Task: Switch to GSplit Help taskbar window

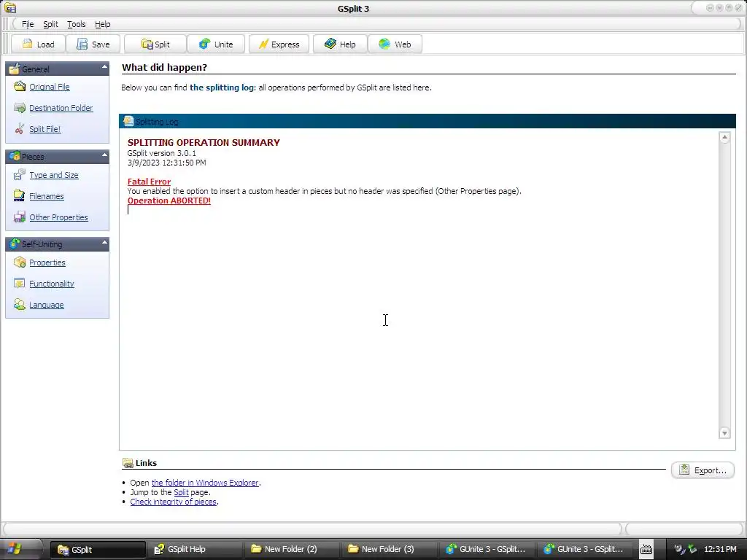Action: pos(194,549)
